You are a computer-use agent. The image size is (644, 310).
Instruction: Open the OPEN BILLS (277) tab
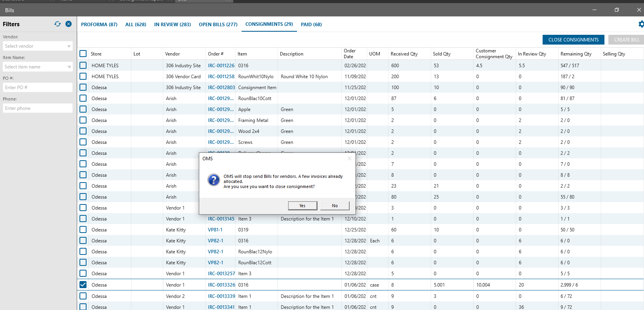218,24
